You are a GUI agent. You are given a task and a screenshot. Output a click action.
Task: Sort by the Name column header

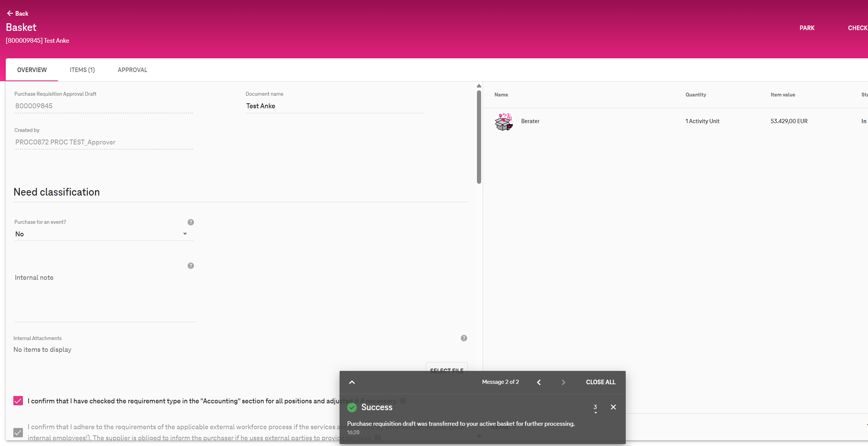pyautogui.click(x=501, y=95)
